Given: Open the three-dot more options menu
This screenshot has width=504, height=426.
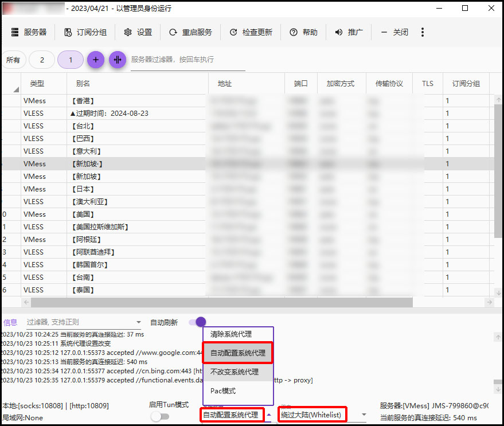Looking at the screenshot, I should (x=423, y=33).
